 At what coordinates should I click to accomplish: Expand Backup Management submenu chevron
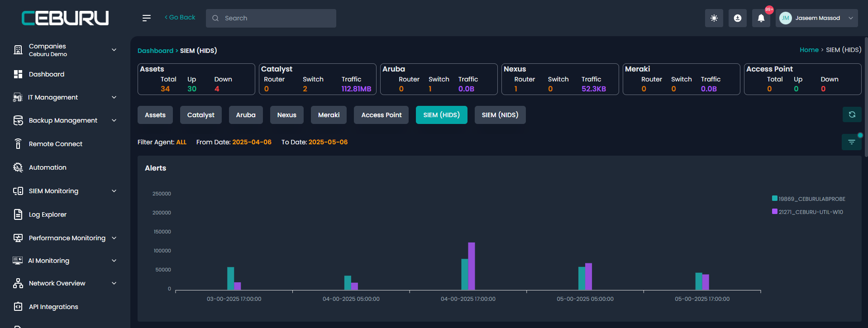tap(114, 120)
